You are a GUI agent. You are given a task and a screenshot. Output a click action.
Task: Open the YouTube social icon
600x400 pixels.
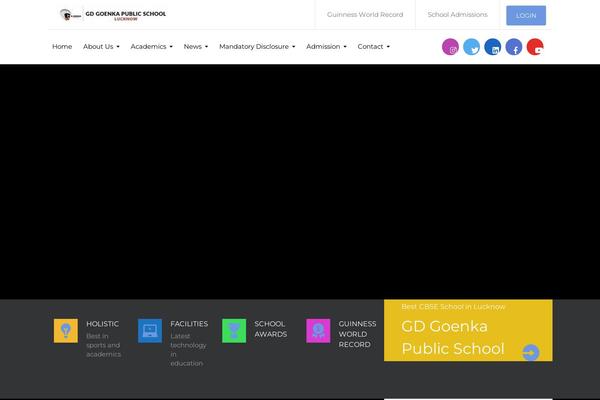tap(535, 47)
